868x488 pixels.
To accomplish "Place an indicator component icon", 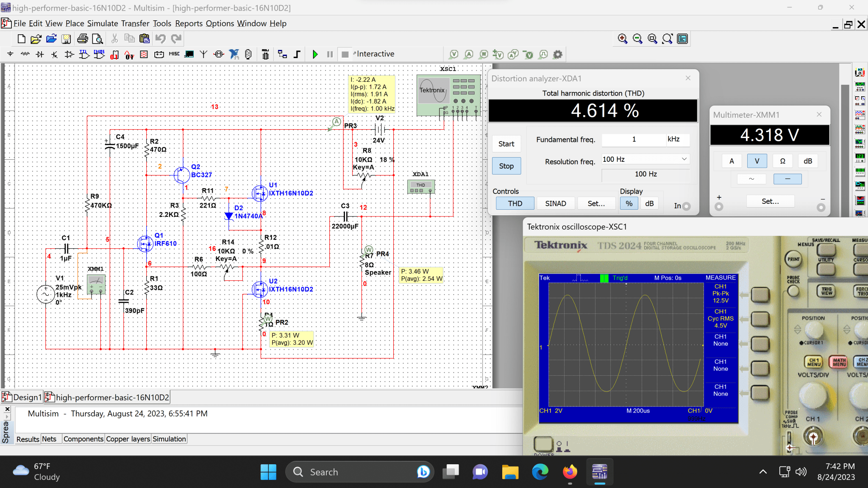I will [144, 54].
